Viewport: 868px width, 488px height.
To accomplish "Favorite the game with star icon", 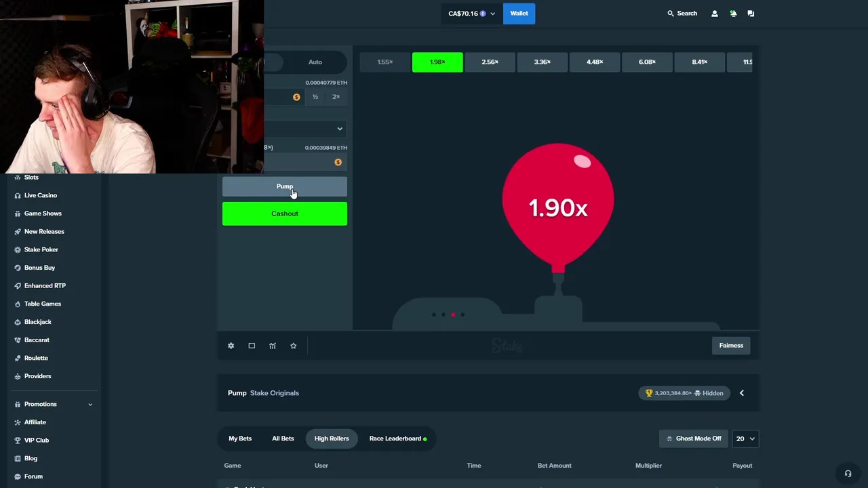I will click(293, 346).
